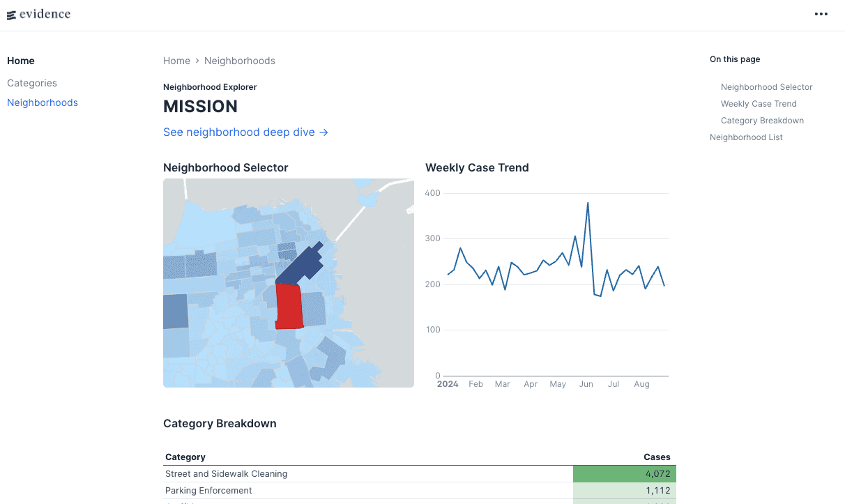Sort table by Cases column header
This screenshot has height=504, width=845.
point(657,457)
